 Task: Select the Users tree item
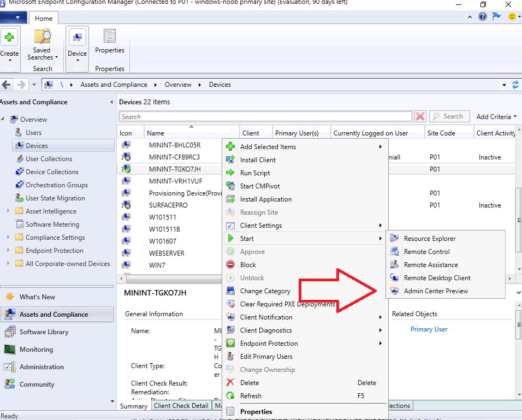click(x=34, y=133)
